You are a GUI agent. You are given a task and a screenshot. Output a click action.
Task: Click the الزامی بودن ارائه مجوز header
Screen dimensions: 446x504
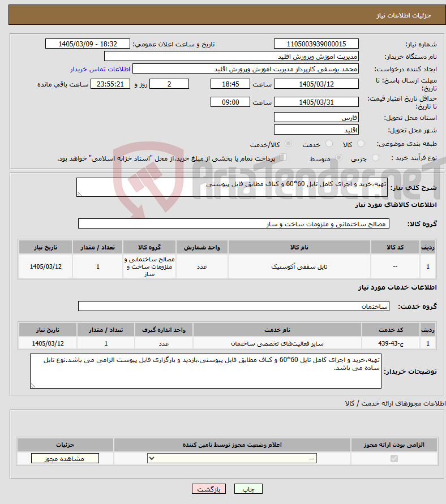(394, 445)
